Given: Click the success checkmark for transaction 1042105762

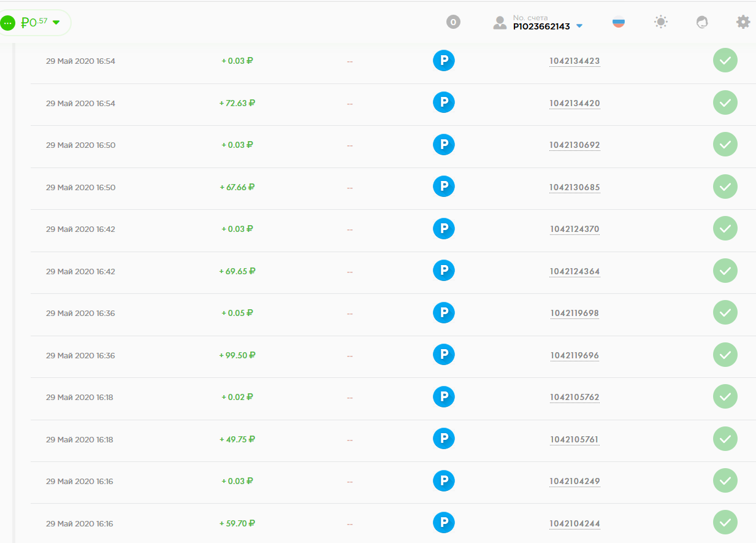Looking at the screenshot, I should (725, 397).
